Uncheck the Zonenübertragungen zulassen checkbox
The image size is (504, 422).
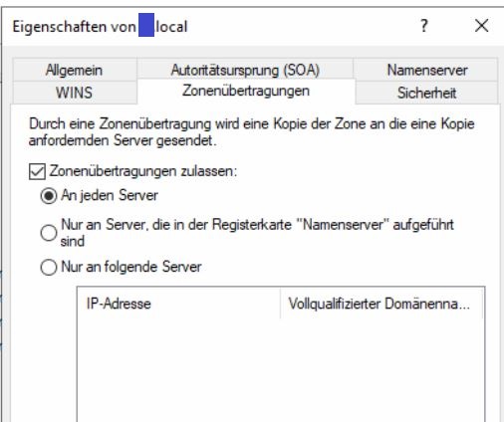pyautogui.click(x=37, y=171)
